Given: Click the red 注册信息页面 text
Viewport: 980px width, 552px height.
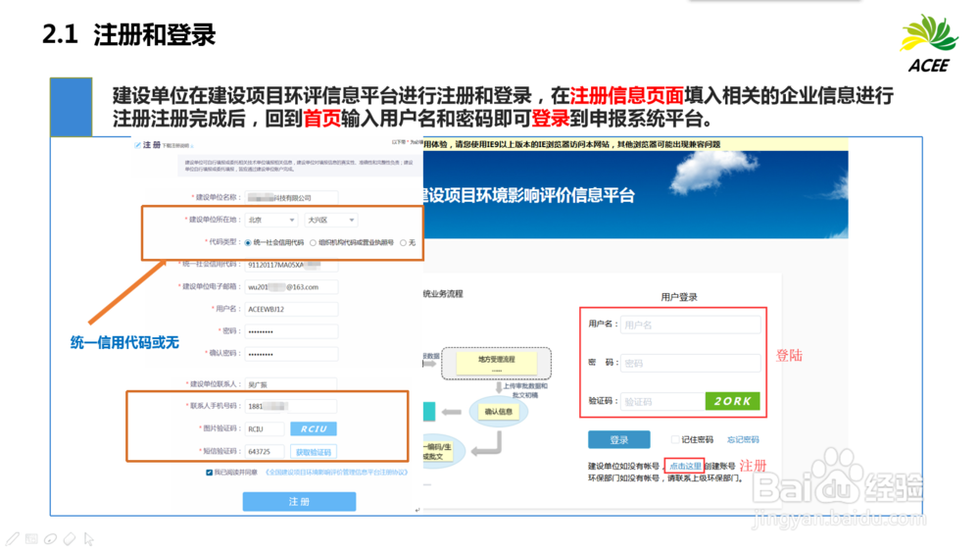Looking at the screenshot, I should click(x=626, y=96).
